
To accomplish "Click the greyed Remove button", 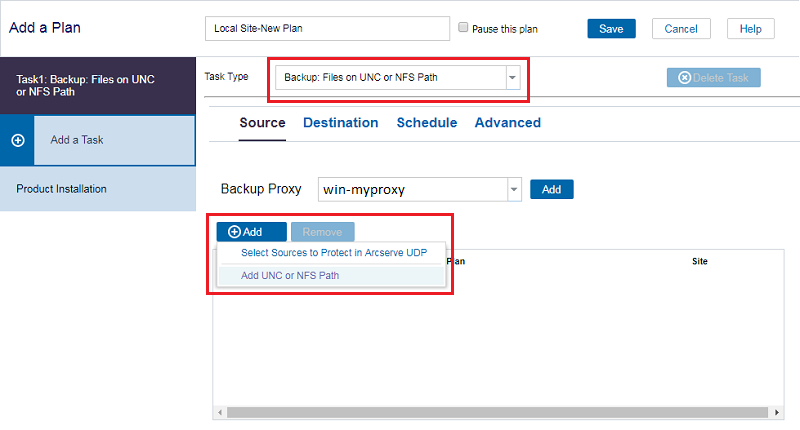I will 322,232.
